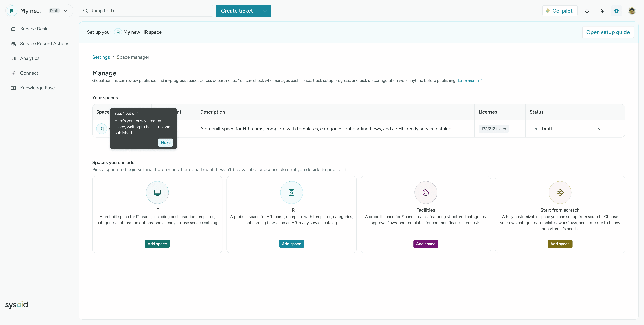Click the heart favorites icon
Screen dimensions: 644x325
(x=587, y=11)
